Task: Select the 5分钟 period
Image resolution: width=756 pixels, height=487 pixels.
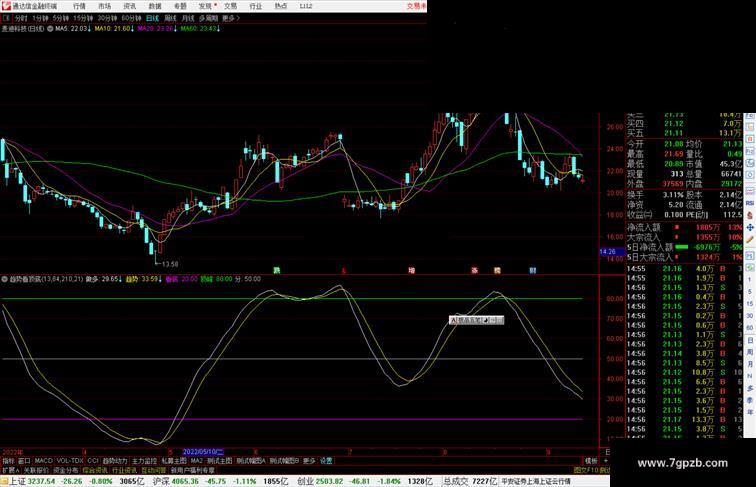Action: pyautogui.click(x=60, y=18)
